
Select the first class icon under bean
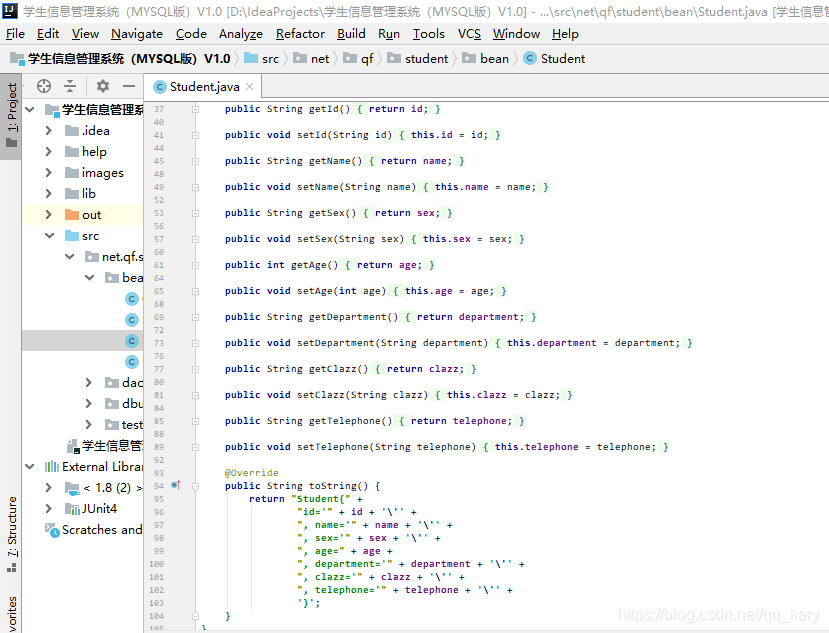point(132,299)
